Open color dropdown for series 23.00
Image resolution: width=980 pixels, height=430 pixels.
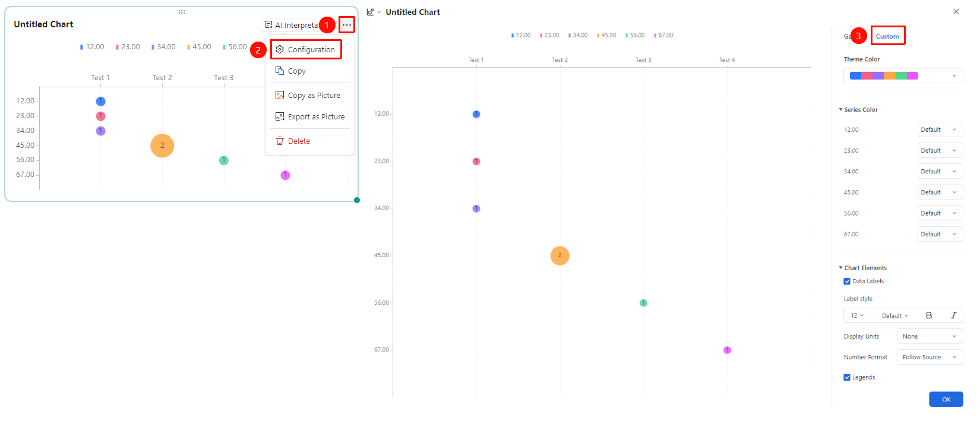940,150
